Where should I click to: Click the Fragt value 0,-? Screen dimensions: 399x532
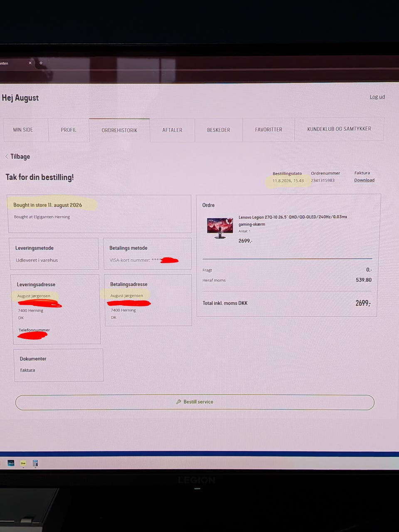point(369,270)
